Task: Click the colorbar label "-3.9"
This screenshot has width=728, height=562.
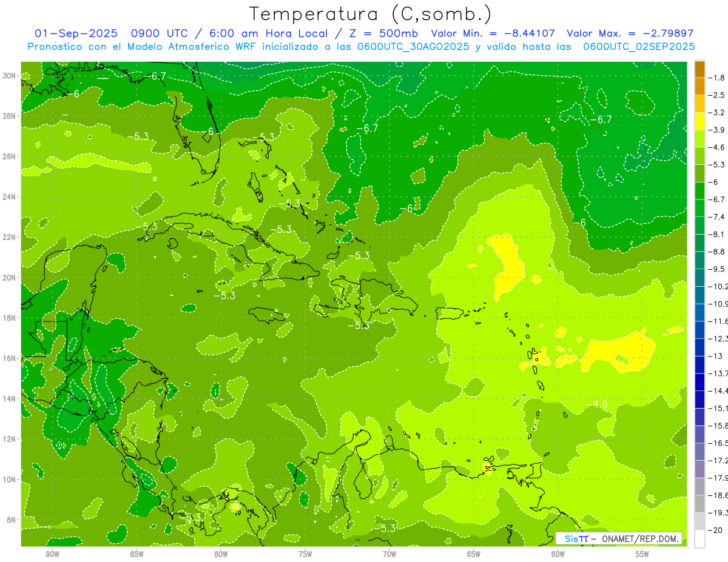Action: (x=716, y=130)
